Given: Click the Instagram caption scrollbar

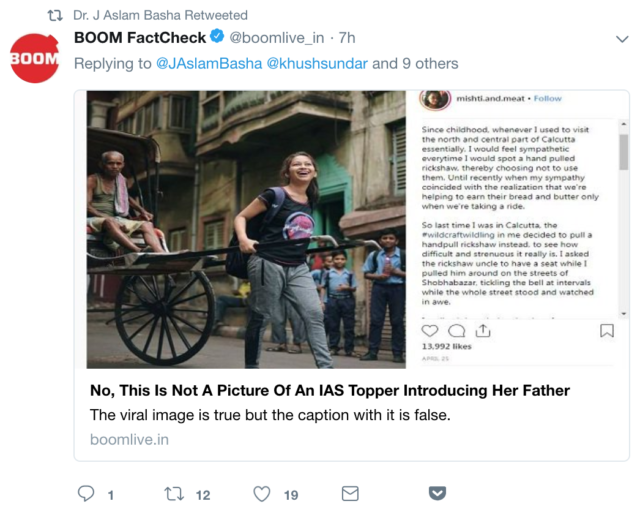Looking at the screenshot, I should (x=621, y=150).
